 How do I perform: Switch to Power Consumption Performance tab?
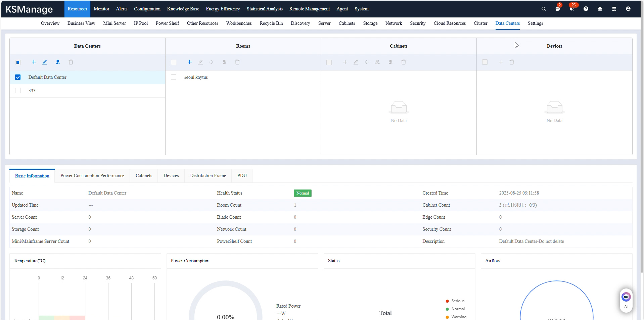[x=92, y=176]
